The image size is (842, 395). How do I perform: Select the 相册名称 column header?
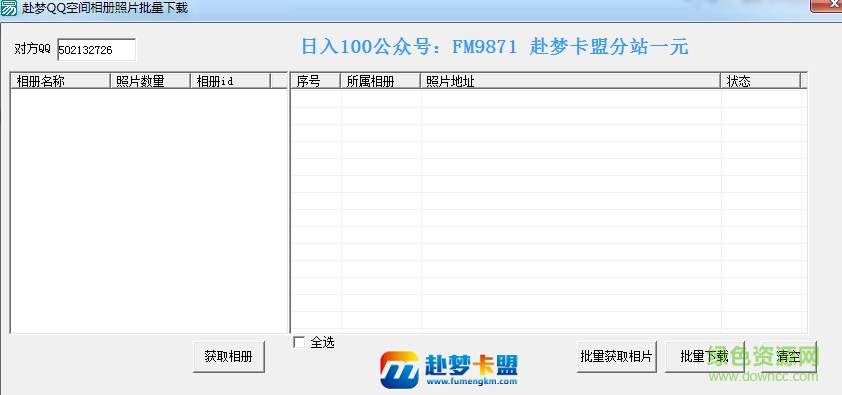60,81
